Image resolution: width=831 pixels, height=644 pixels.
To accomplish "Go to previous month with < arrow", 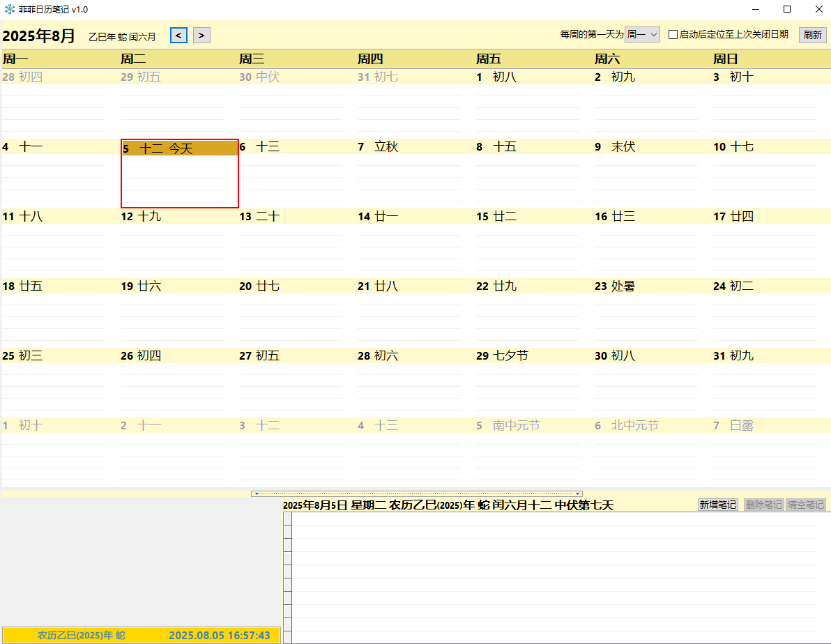I will click(178, 35).
